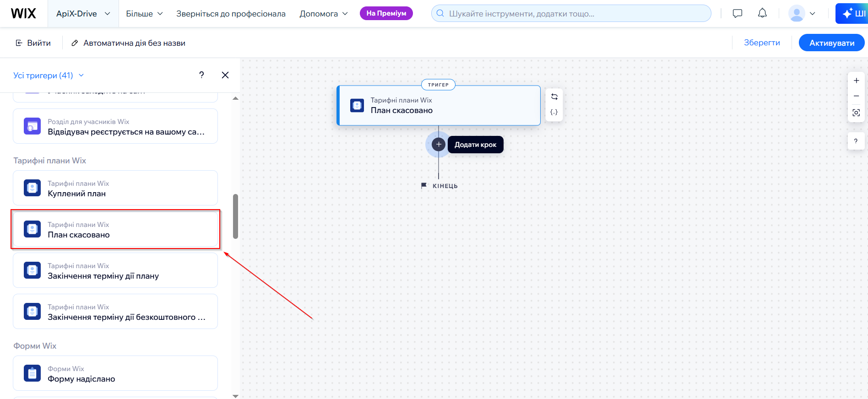Open help question mark in triggers panel
The width and height of the screenshot is (868, 399).
201,75
